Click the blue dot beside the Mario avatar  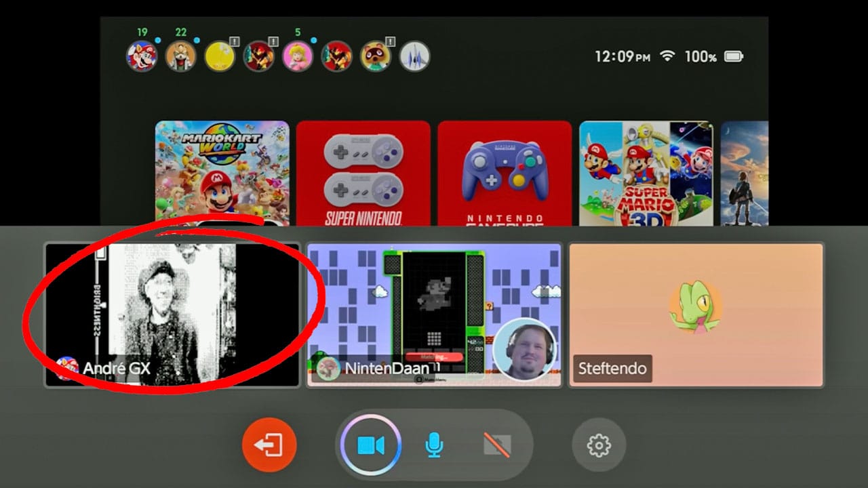(158, 41)
